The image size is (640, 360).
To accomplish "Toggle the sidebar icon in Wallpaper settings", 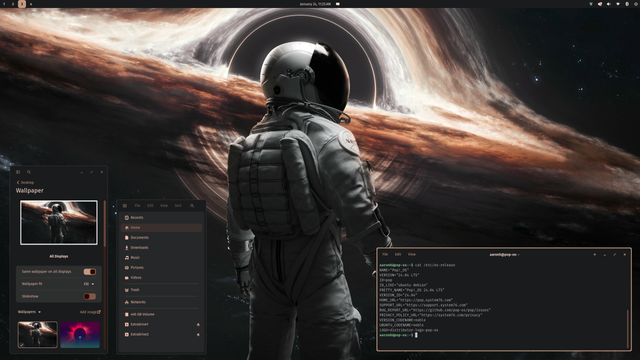I will (18, 172).
